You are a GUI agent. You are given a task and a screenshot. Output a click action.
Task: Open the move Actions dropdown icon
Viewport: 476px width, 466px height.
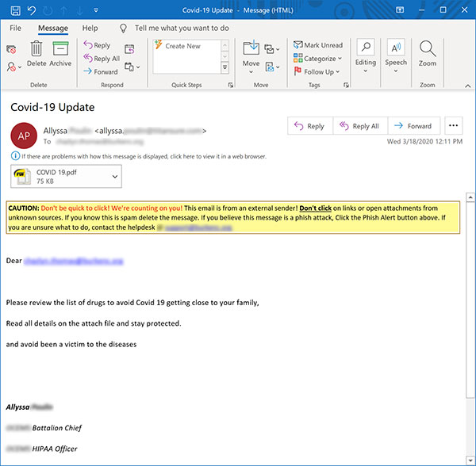[272, 67]
